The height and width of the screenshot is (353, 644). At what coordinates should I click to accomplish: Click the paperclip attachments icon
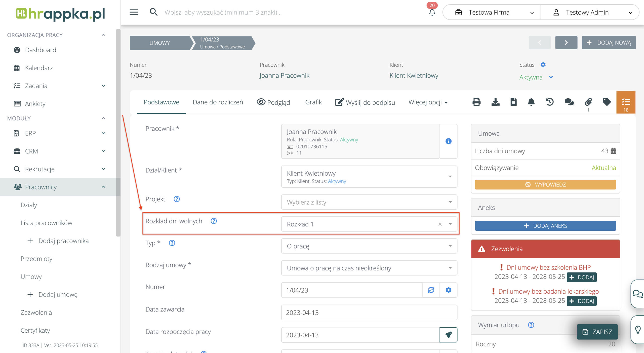588,102
